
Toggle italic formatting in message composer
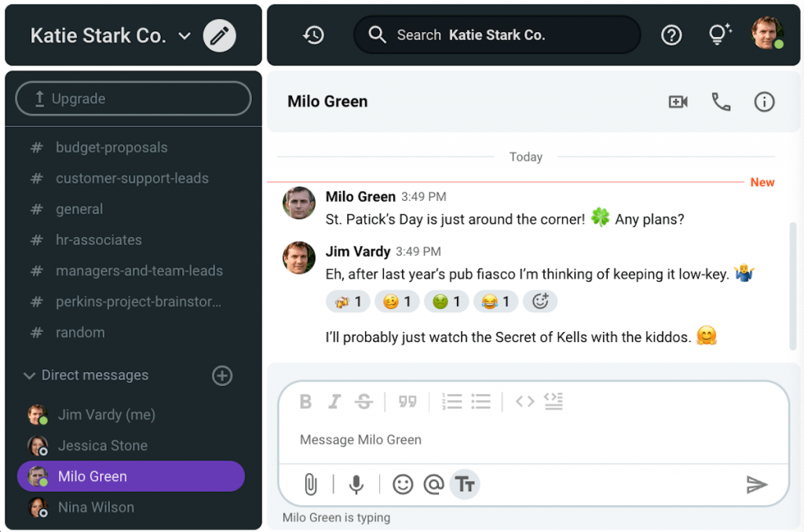[x=334, y=402]
